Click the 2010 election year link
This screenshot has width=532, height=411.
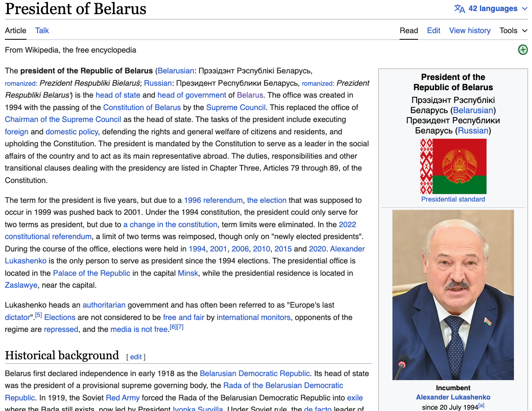point(262,249)
